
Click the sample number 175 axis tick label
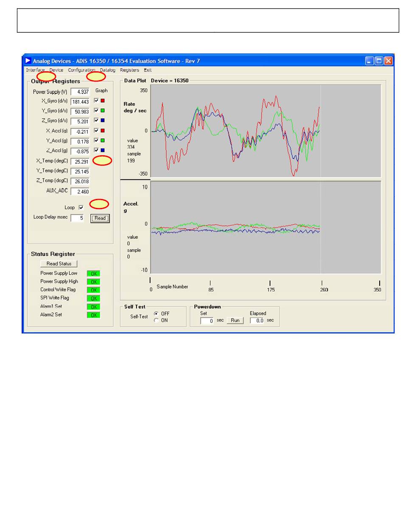(271, 290)
